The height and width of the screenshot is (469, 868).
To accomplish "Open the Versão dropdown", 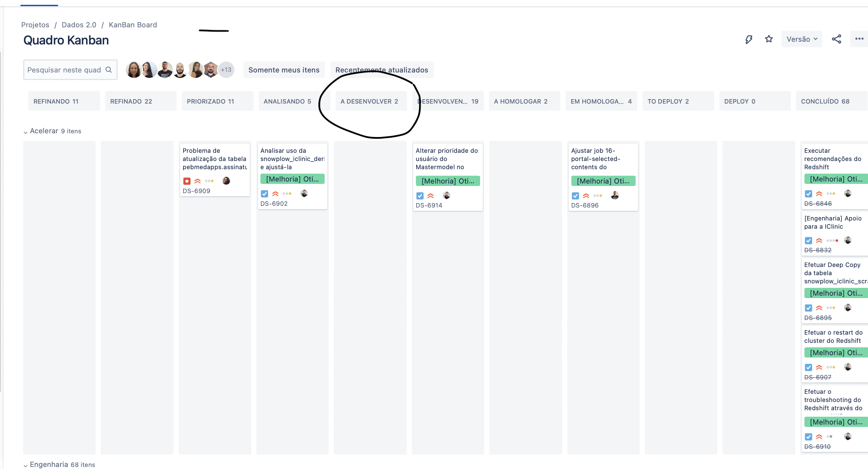I will (x=802, y=39).
